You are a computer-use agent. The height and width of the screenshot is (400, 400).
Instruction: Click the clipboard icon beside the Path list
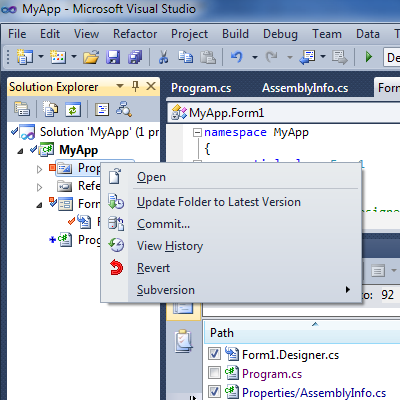coord(183,341)
